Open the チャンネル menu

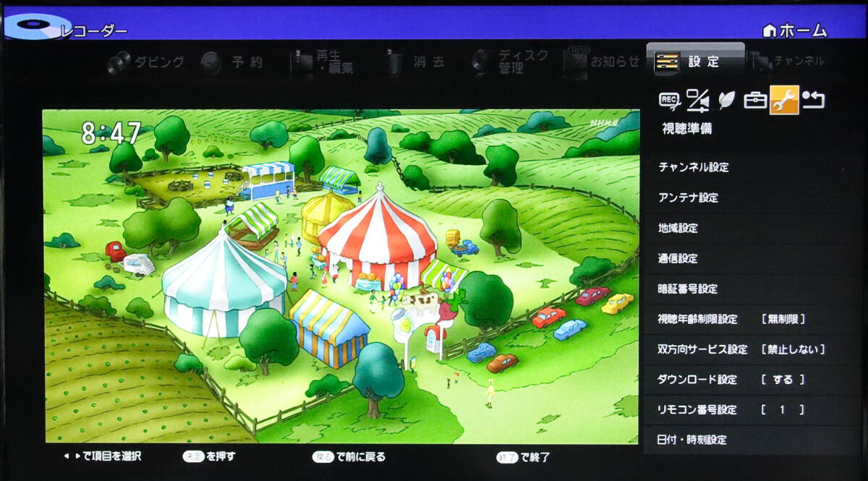pyautogui.click(x=789, y=61)
